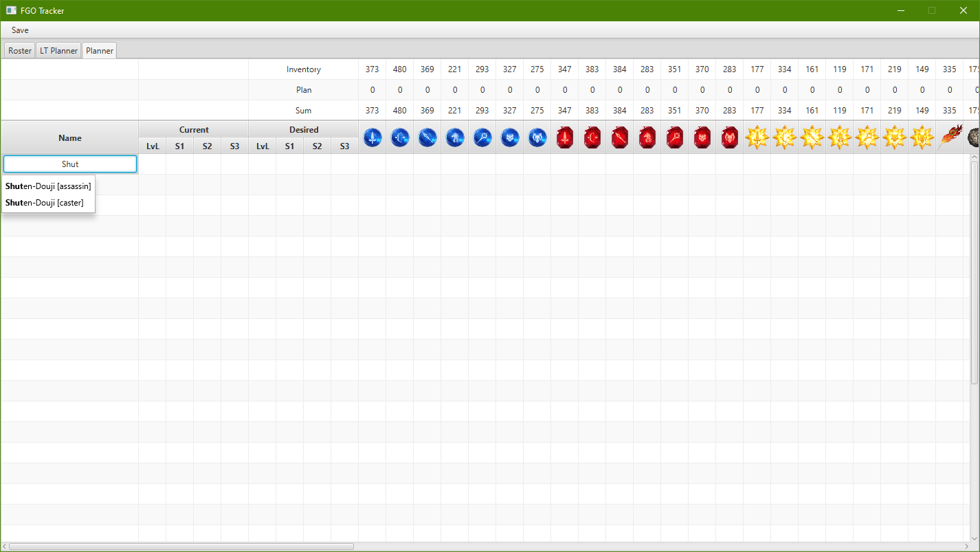Click Inventory value 327
980x552 pixels.
(x=510, y=69)
